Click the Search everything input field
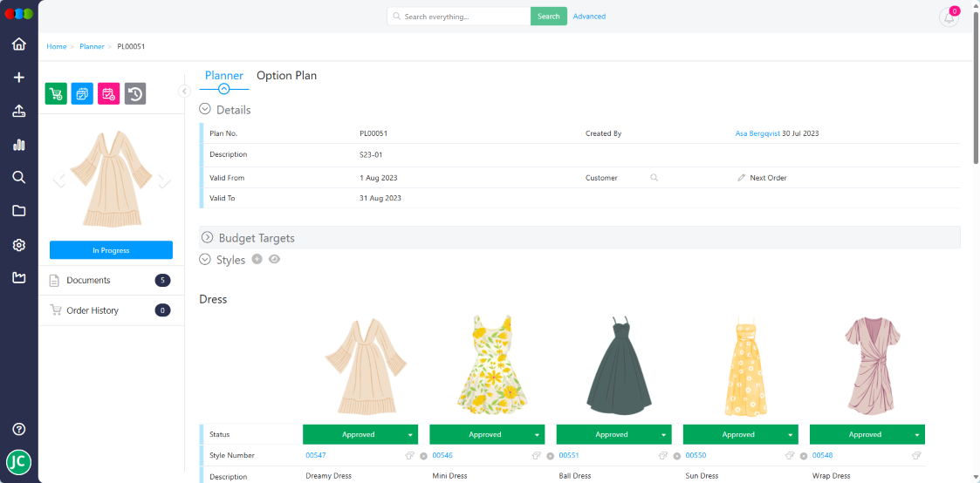Image resolution: width=980 pixels, height=483 pixels. pyautogui.click(x=463, y=17)
